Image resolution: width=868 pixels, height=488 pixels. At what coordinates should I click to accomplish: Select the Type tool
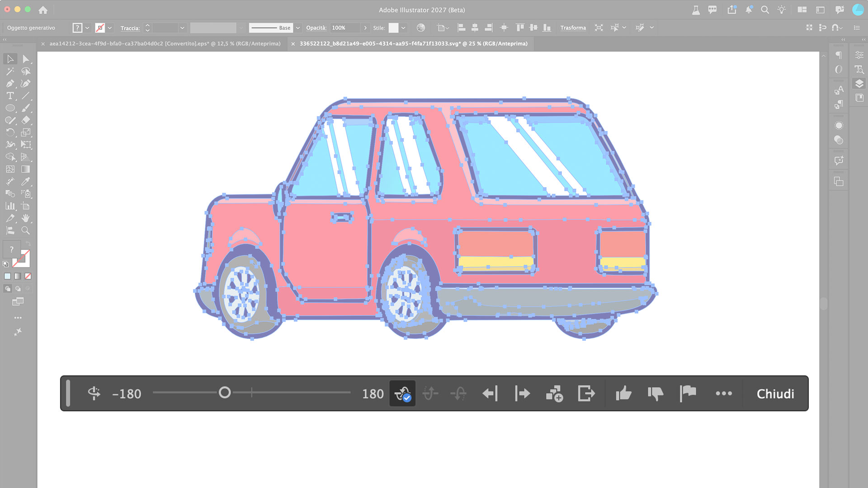click(10, 96)
